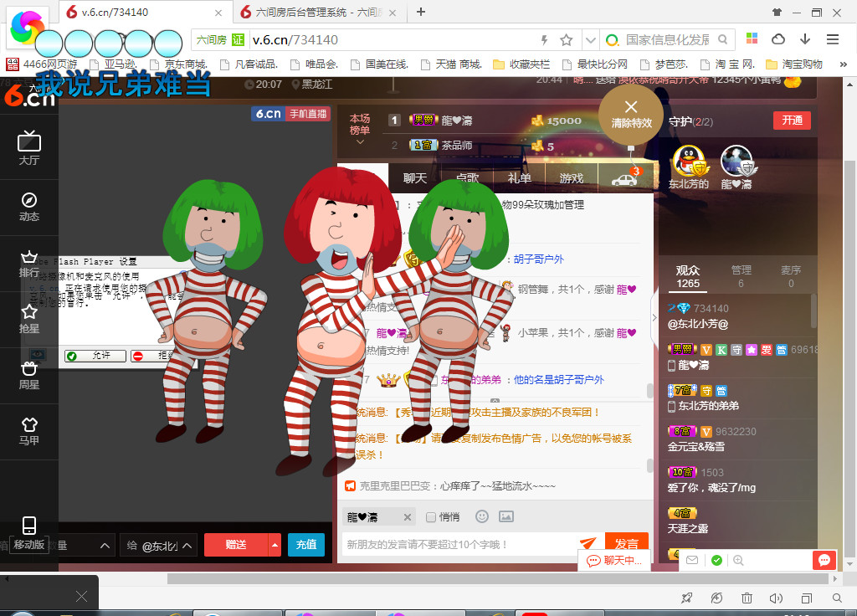Expand the bookmarks bar overflow chevron
857x616 pixels.
coord(844,64)
